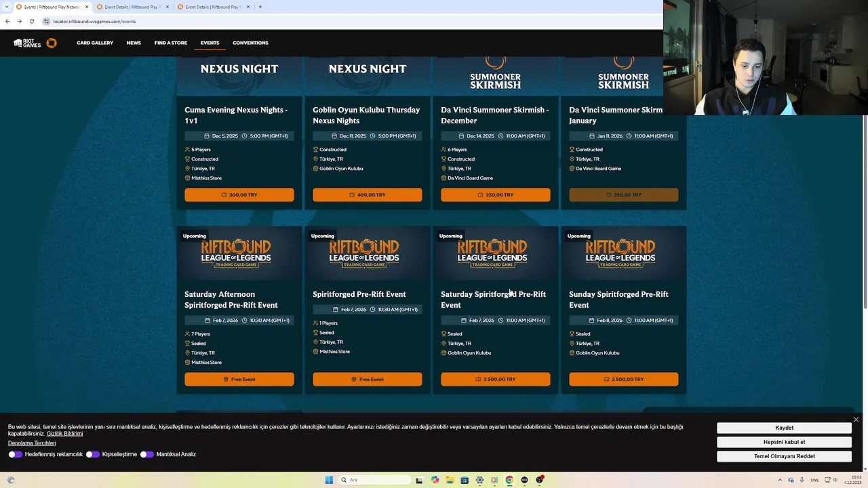
Task: Click taskbar search box Ara
Action: tap(374, 480)
